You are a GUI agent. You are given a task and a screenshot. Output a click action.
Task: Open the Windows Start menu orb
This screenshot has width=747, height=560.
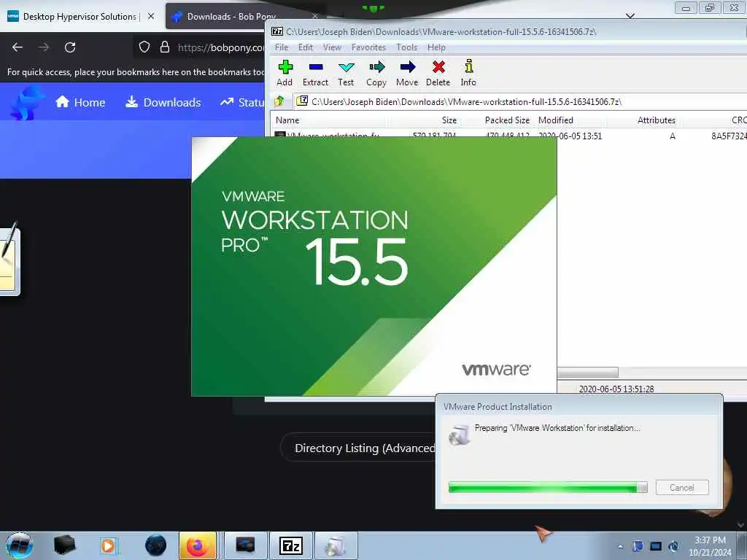[19, 545]
